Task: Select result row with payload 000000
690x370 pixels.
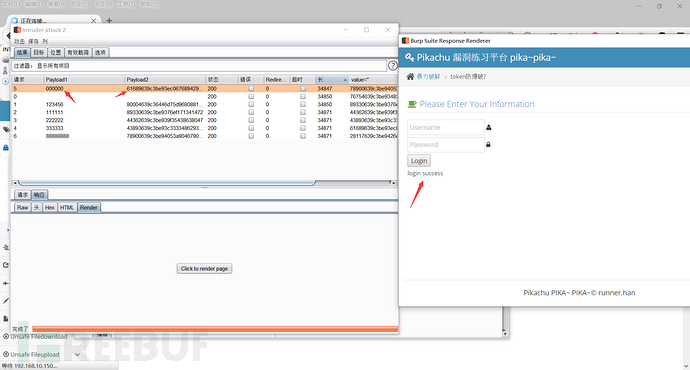Action: click(x=205, y=88)
